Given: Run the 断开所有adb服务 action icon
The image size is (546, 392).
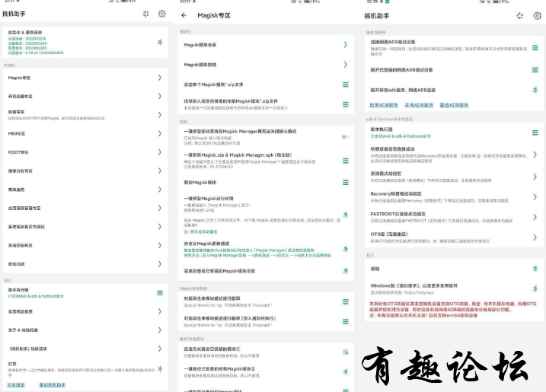Looking at the screenshot, I should click(535, 90).
